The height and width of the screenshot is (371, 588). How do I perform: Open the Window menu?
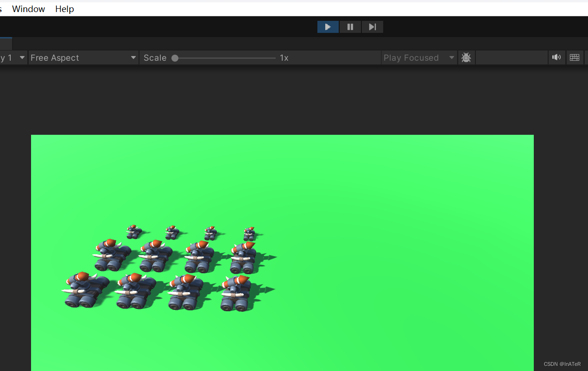click(x=28, y=9)
